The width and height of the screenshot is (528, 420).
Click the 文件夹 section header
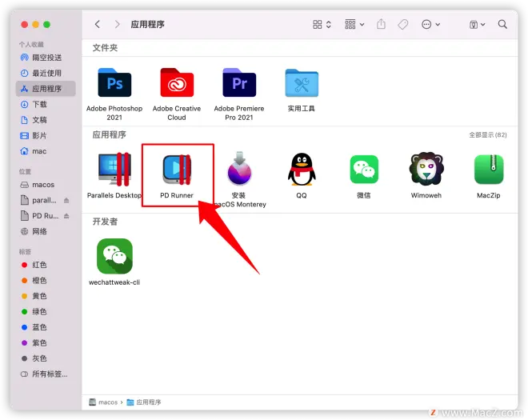pos(105,48)
